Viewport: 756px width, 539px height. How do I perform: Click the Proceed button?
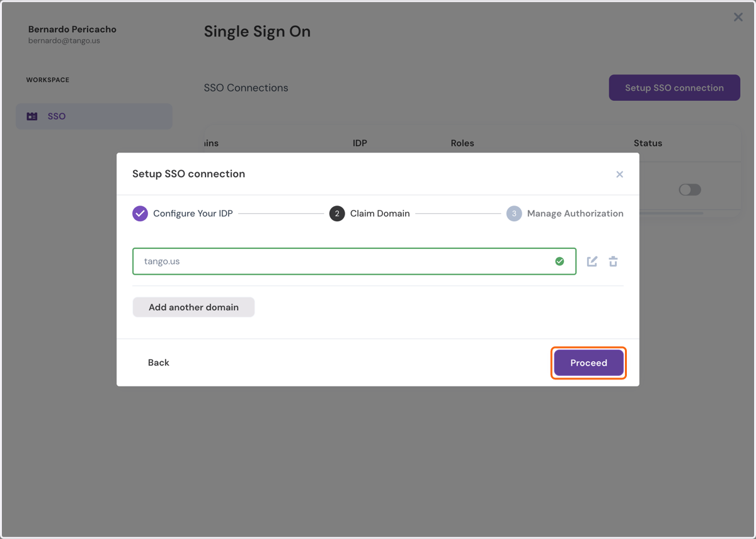[x=588, y=363]
